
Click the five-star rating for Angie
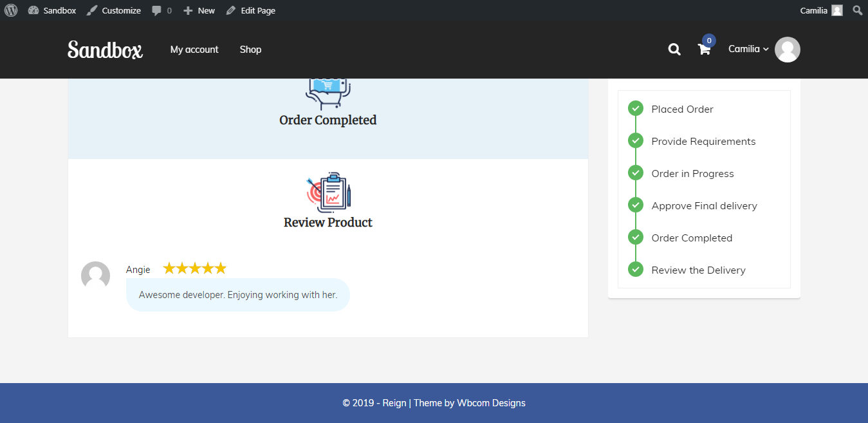(195, 268)
